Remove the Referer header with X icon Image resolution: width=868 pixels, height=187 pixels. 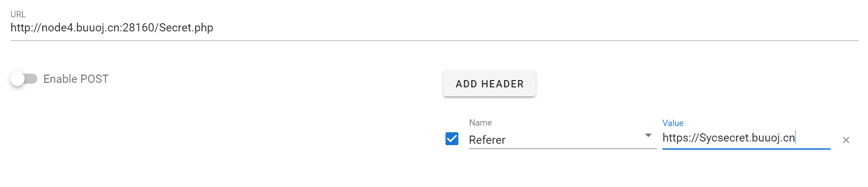click(x=846, y=140)
